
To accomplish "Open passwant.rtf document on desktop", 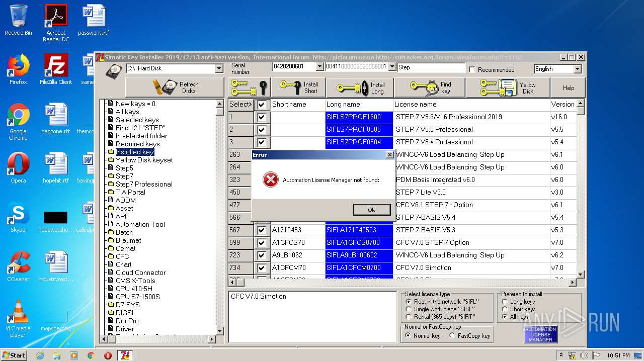I will point(94,20).
